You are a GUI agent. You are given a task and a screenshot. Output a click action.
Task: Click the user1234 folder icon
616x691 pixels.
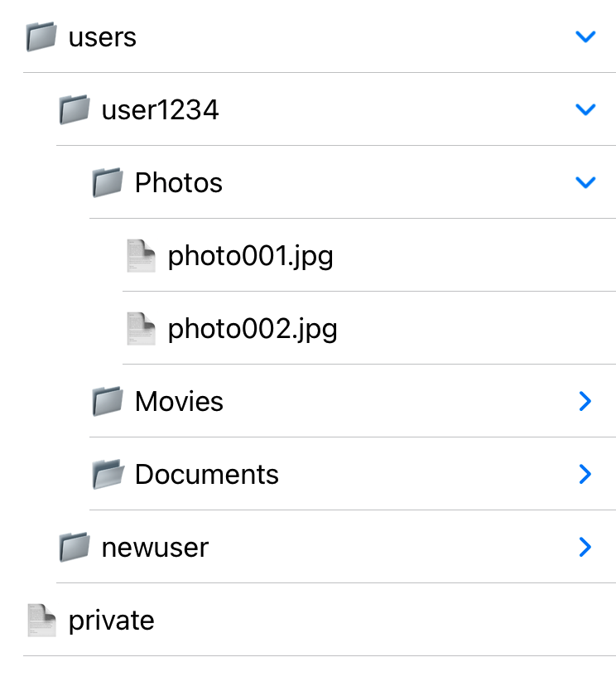75,109
